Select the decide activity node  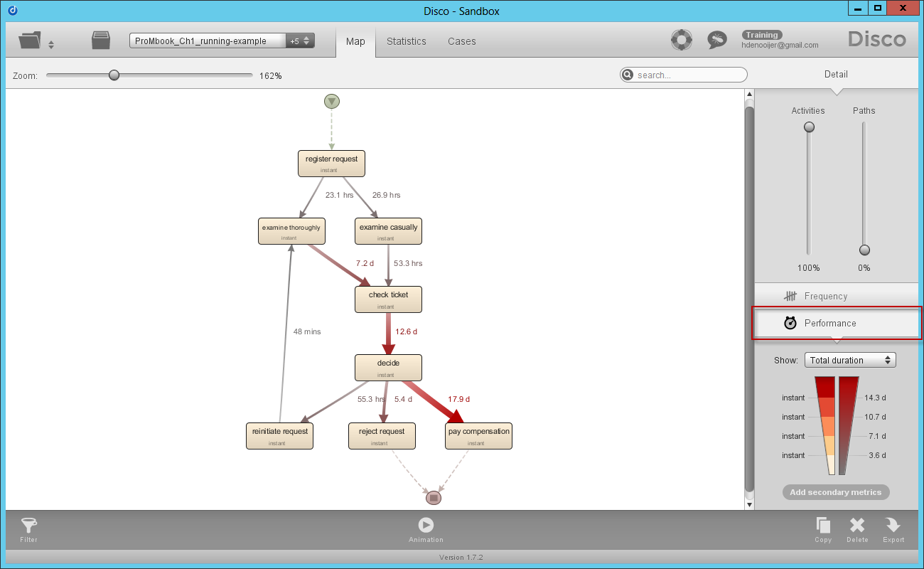[388, 368]
